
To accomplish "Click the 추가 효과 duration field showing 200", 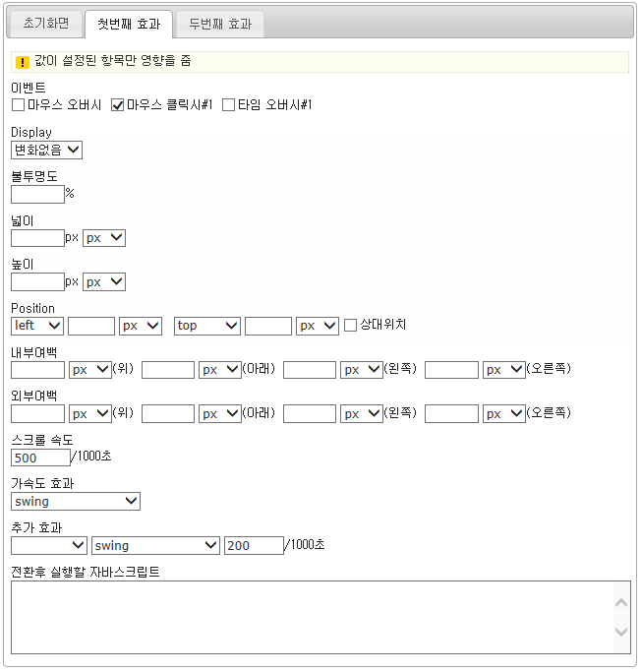I will pos(253,545).
